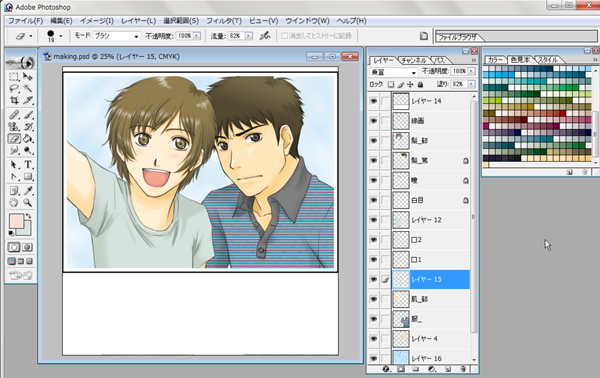Select the Pen tool
The image size is (600, 378).
coord(14,177)
